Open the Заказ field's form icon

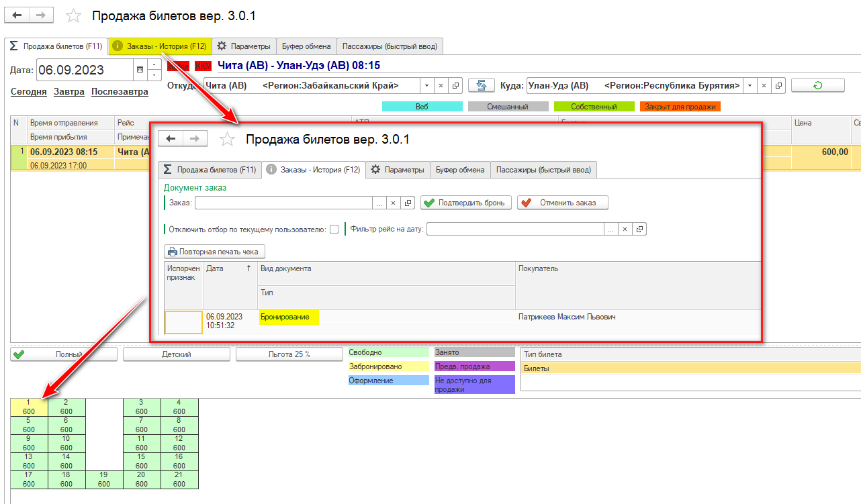pos(408,203)
